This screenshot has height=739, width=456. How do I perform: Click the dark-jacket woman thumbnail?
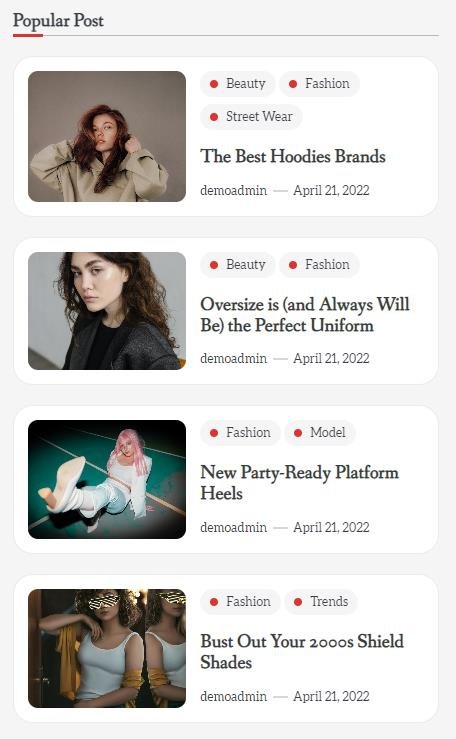(107, 311)
